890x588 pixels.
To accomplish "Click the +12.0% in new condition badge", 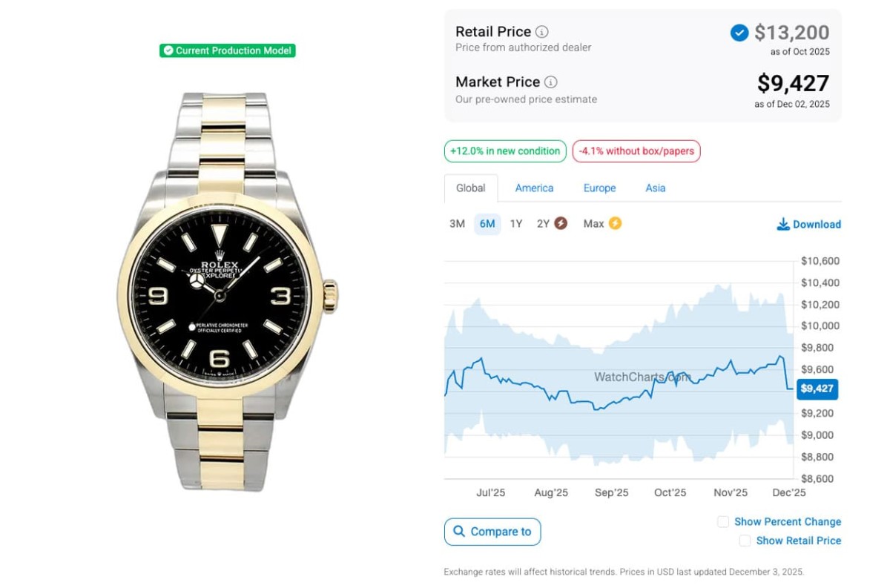I will pyautogui.click(x=505, y=151).
